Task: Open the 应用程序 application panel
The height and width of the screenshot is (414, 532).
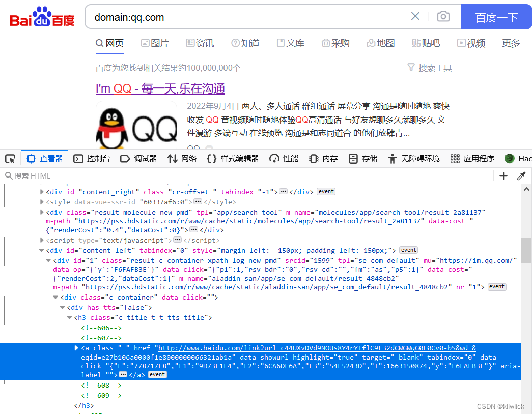Action: pyautogui.click(x=472, y=159)
